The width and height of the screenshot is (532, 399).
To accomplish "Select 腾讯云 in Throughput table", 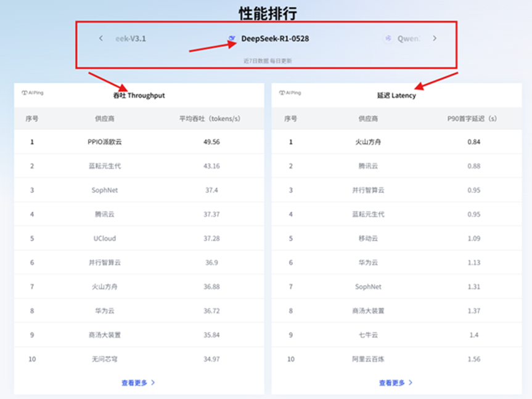I will (105, 214).
